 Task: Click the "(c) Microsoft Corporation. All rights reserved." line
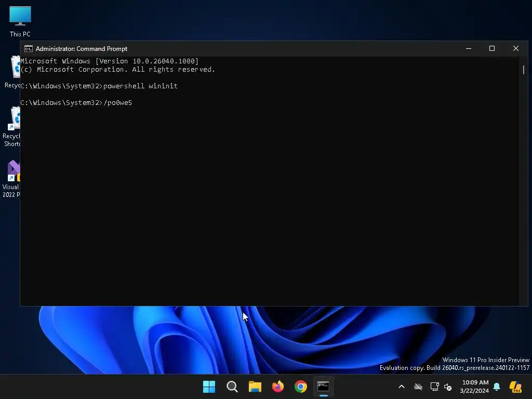(x=118, y=69)
